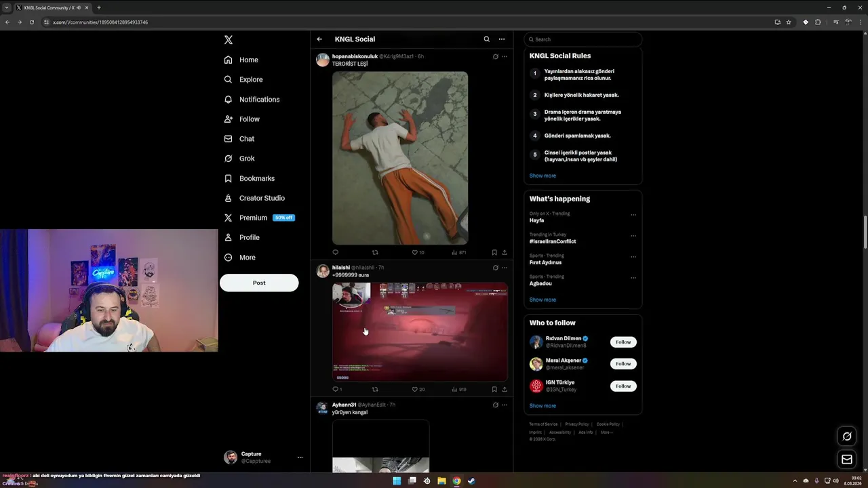Open Profile in sidebar
Screen dimensions: 868x488
click(x=242, y=237)
